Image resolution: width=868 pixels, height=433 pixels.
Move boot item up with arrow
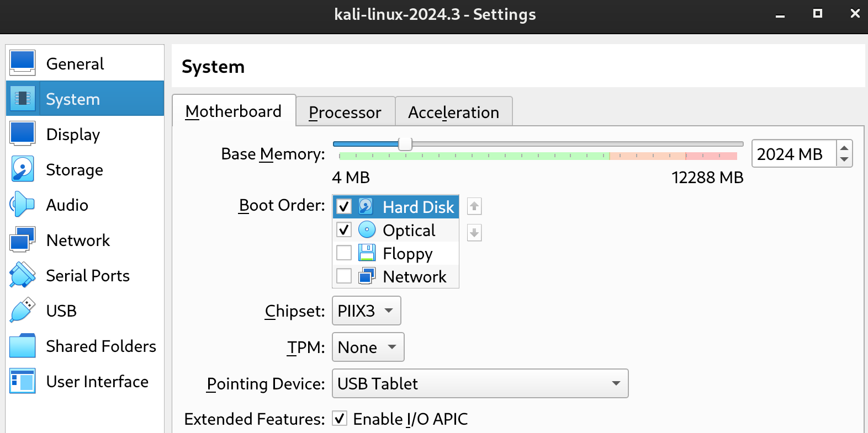(x=474, y=206)
